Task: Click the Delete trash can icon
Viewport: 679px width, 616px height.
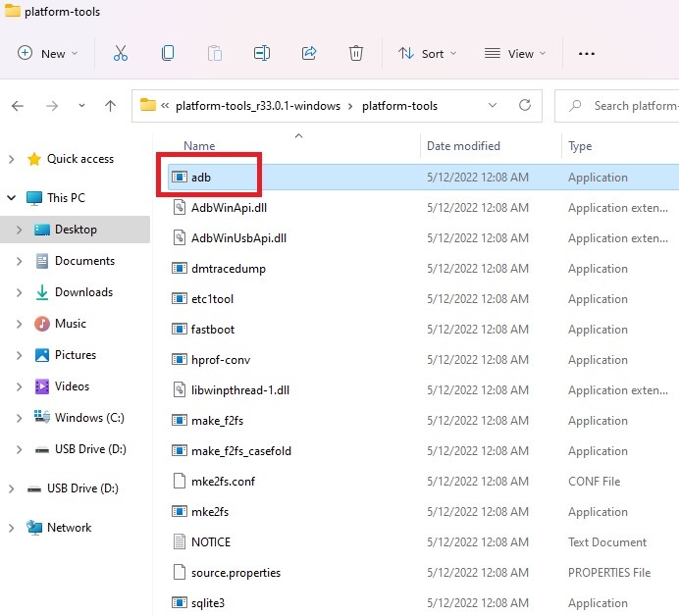Action: coord(356,53)
